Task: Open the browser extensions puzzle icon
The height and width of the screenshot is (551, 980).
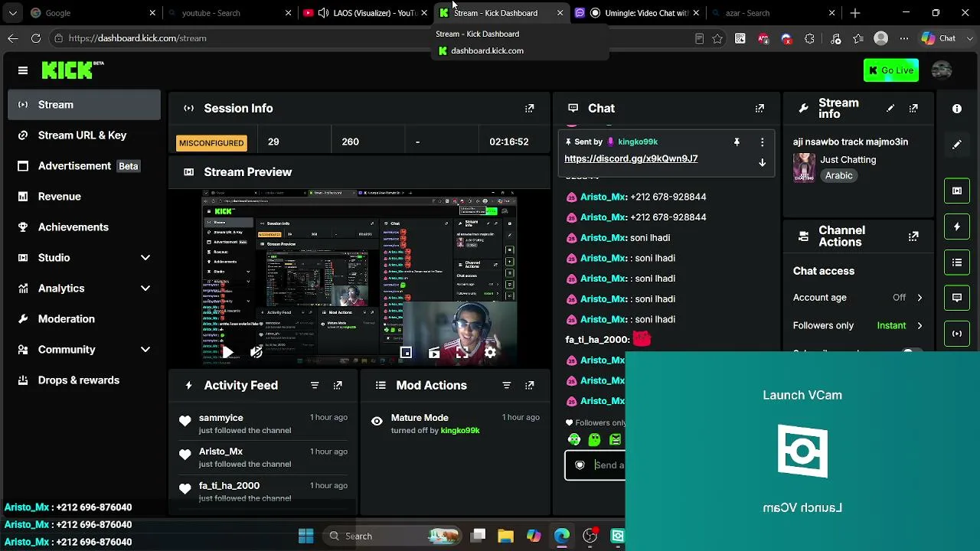Action: pyautogui.click(x=809, y=38)
